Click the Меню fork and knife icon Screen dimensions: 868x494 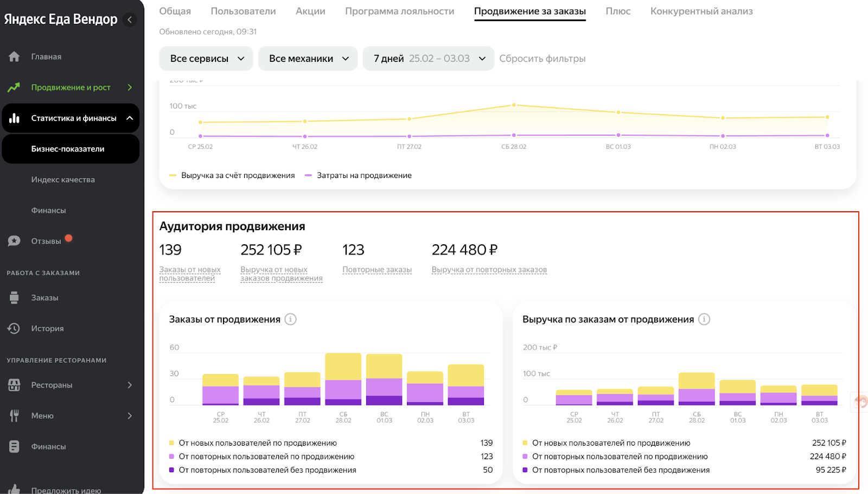(14, 416)
